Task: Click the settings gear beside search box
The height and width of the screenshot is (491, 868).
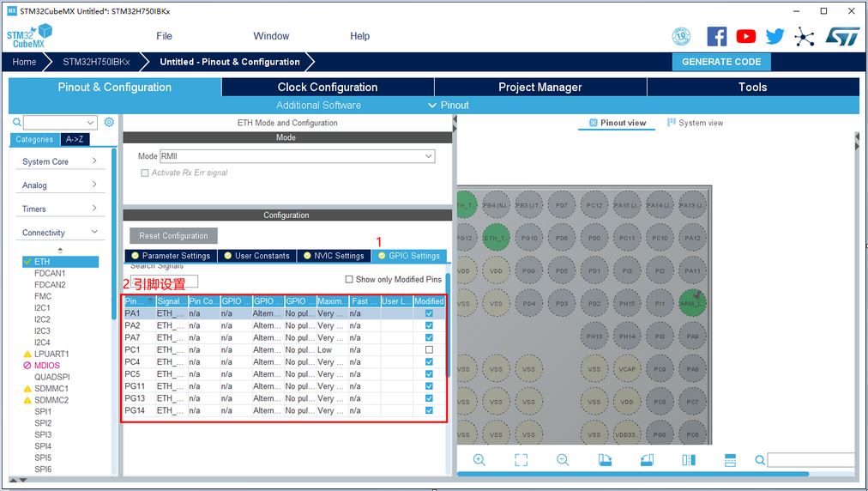Action: (109, 123)
